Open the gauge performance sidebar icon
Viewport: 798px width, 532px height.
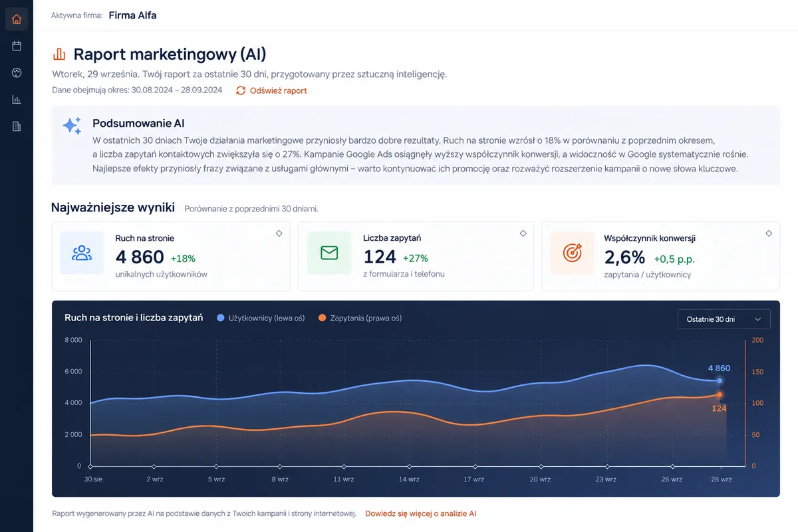(17, 72)
